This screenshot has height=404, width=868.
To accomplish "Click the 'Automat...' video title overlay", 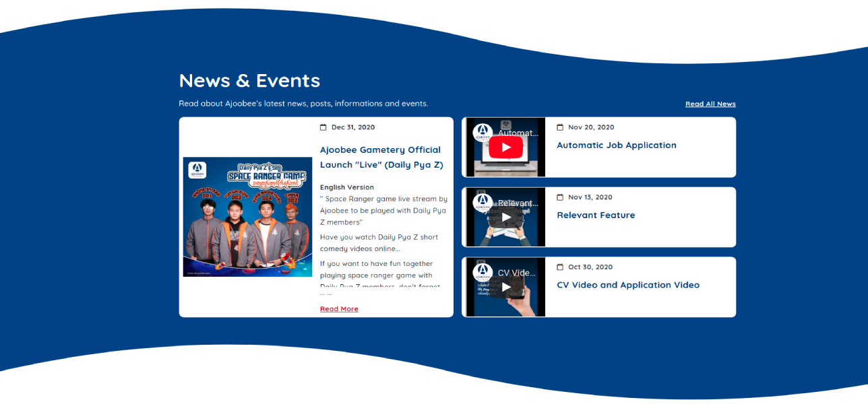I will [518, 133].
